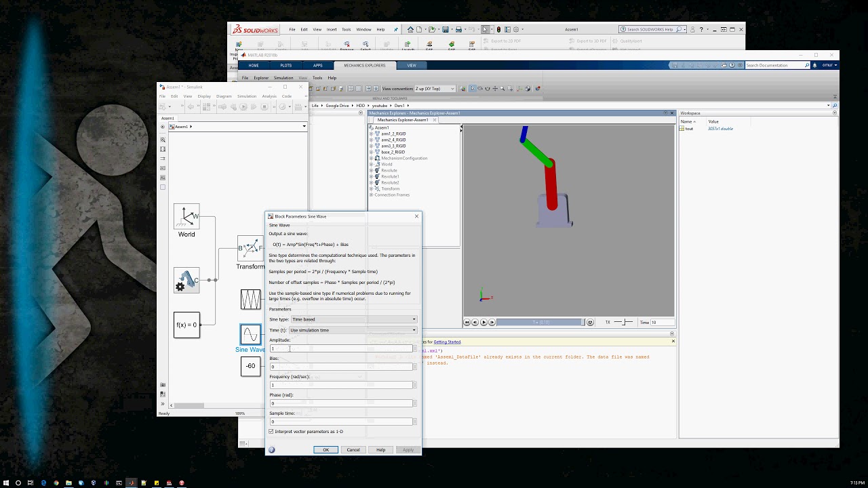
Task: Rewind Mechanics Explorer animation to start
Action: 467,323
